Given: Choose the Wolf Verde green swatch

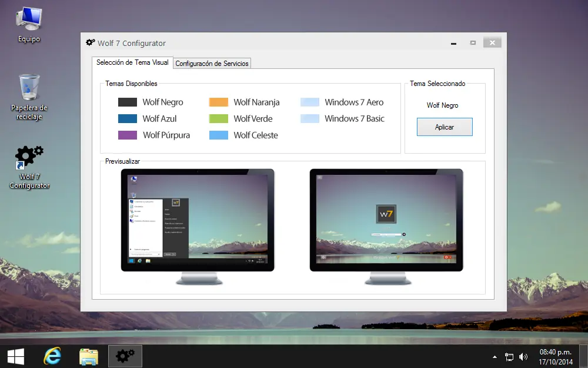Looking at the screenshot, I should [x=219, y=119].
